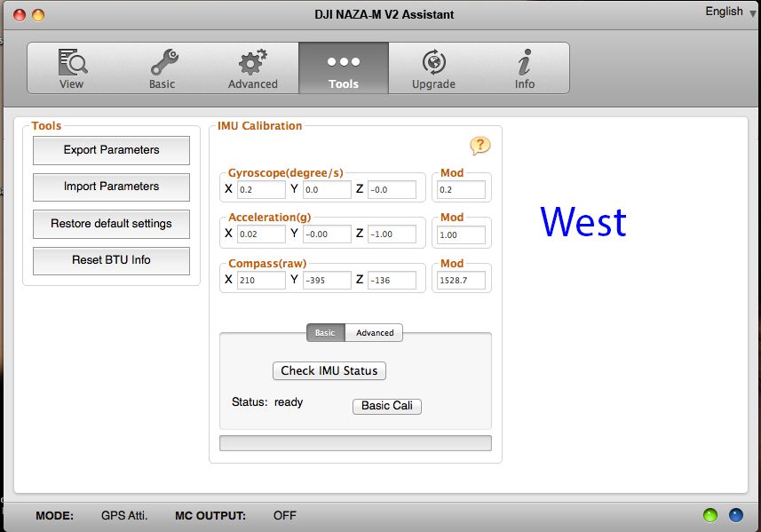Open the Upgrade globe icon
The height and width of the screenshot is (532, 761).
pos(434,61)
